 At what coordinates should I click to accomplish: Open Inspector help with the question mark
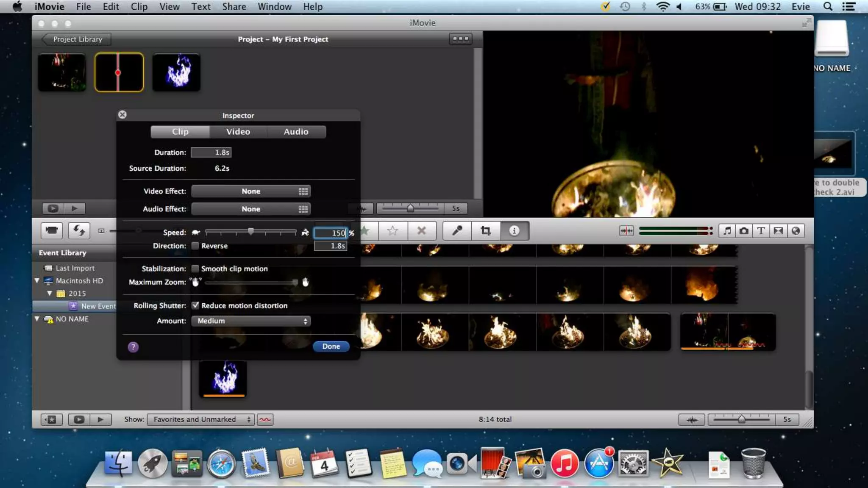133,347
